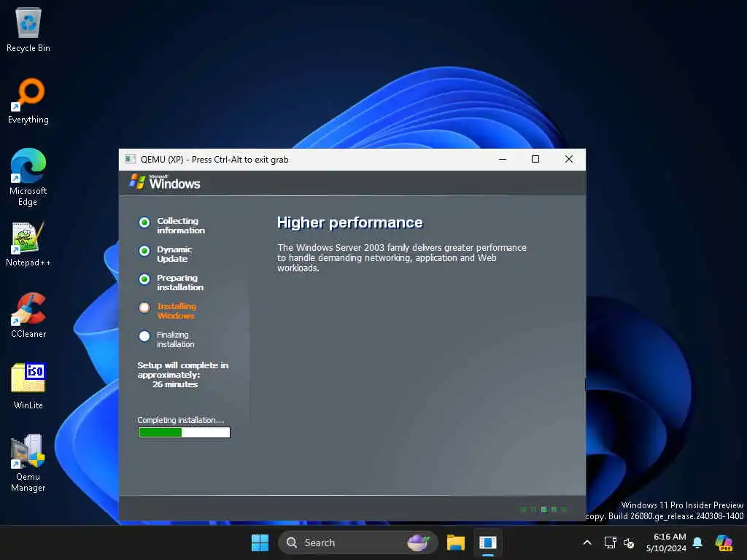The image size is (747, 560).
Task: Select the CCleaner desktop icon
Action: point(28,315)
